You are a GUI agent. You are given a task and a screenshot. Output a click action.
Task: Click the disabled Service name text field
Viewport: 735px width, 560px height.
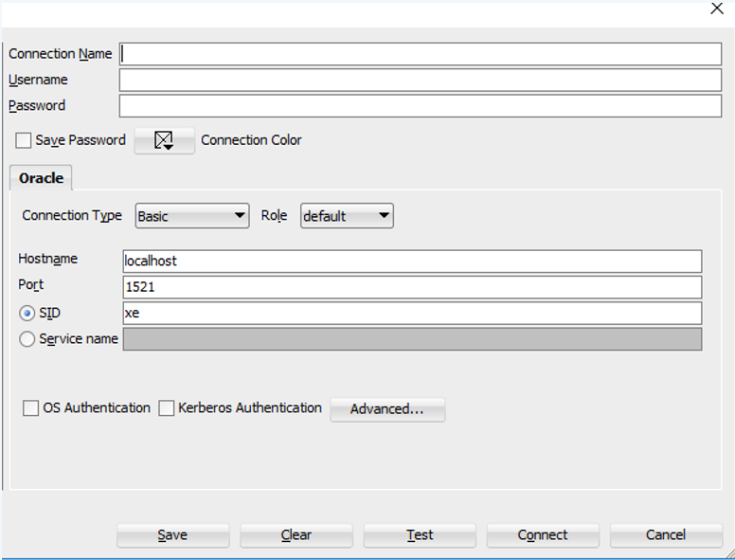point(413,338)
